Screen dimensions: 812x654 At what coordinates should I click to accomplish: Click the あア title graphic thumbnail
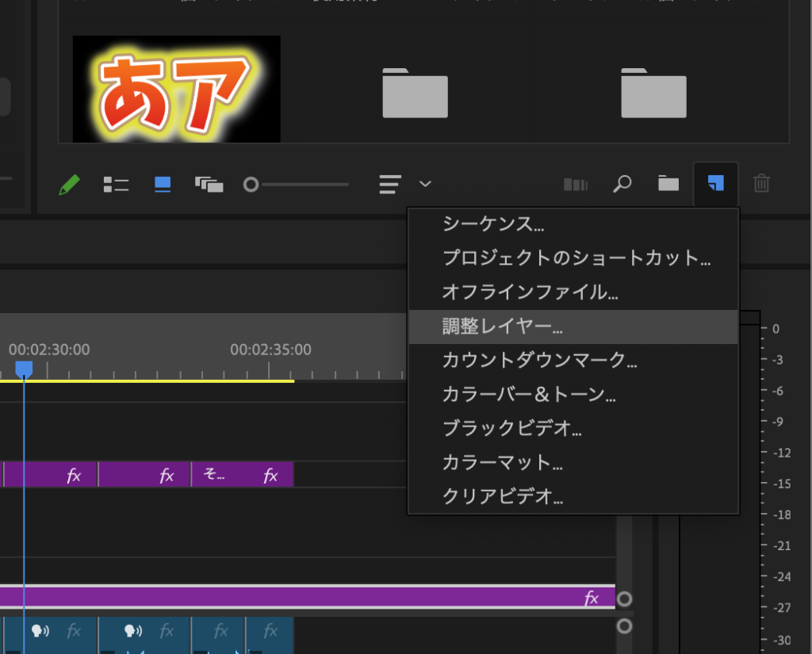(176, 89)
